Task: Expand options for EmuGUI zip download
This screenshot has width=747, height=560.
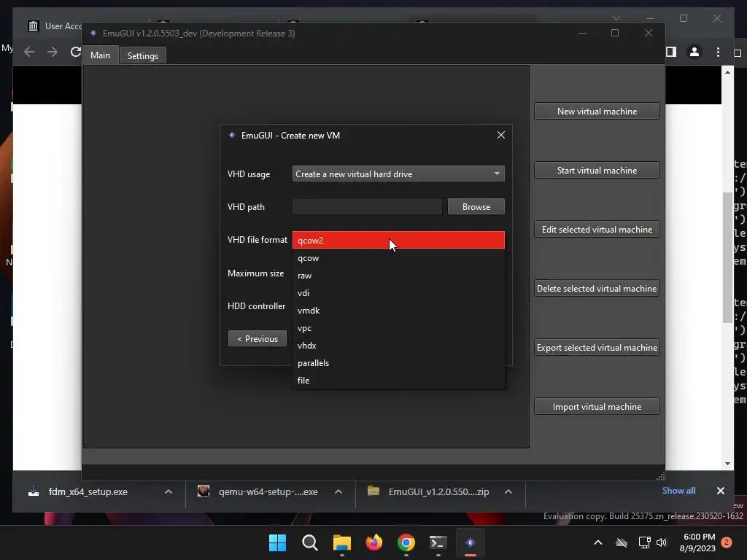Action: coord(508,491)
